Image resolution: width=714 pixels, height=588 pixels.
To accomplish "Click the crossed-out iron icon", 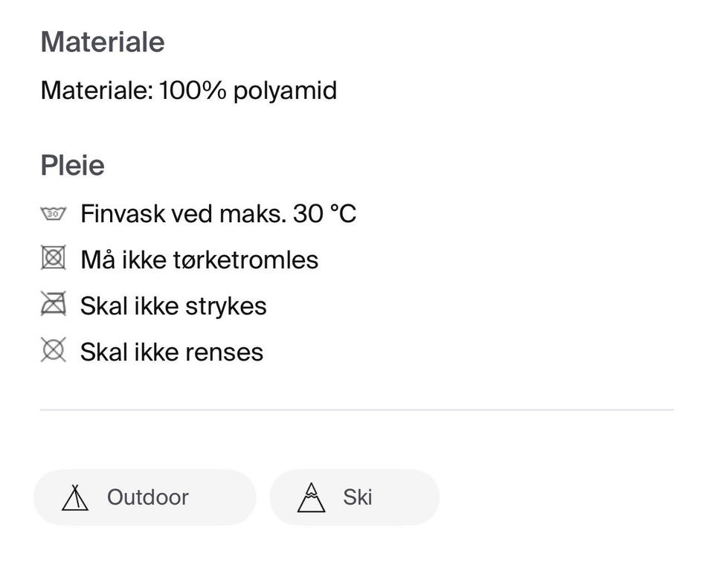I will pyautogui.click(x=53, y=304).
